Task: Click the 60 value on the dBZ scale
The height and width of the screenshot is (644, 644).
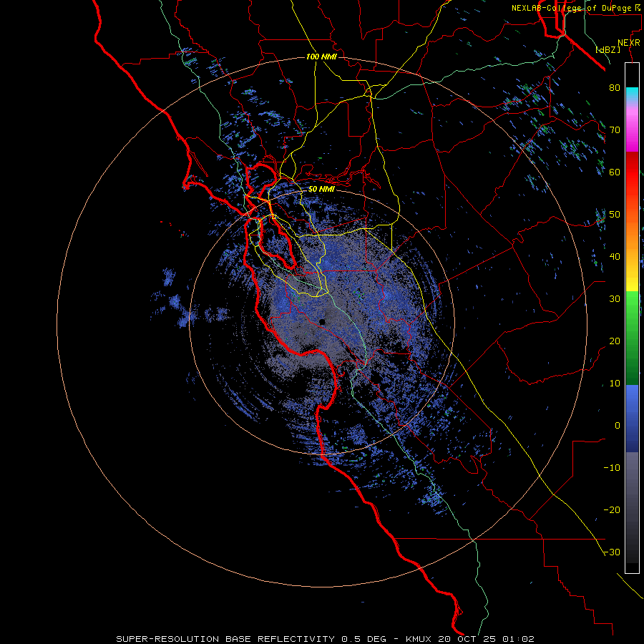Action: pos(615,172)
